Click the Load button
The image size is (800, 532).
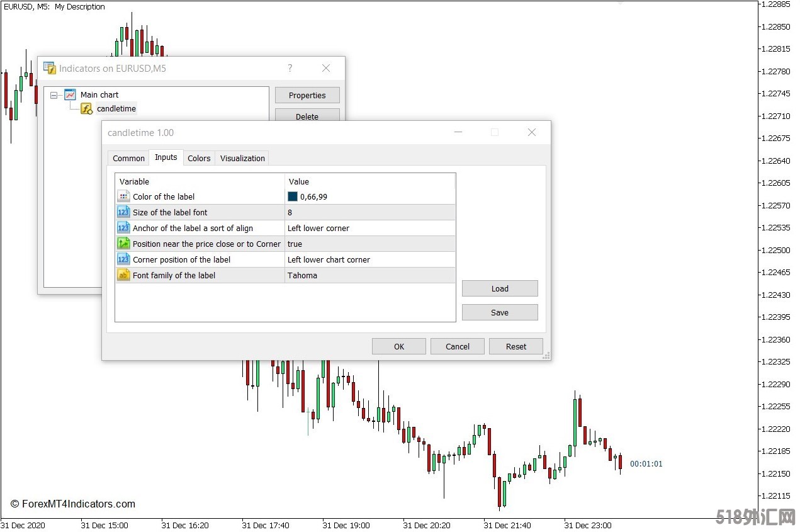point(500,288)
